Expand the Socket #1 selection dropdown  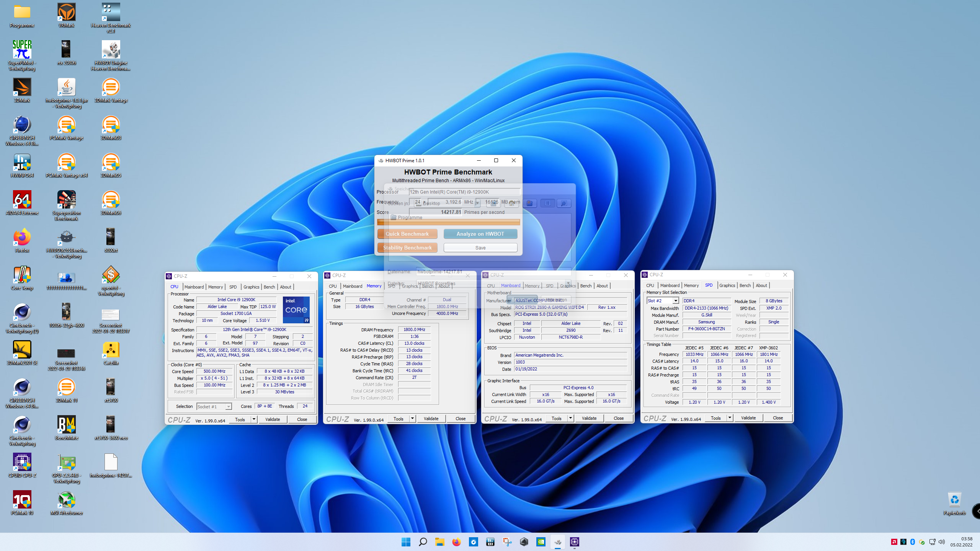coord(229,406)
